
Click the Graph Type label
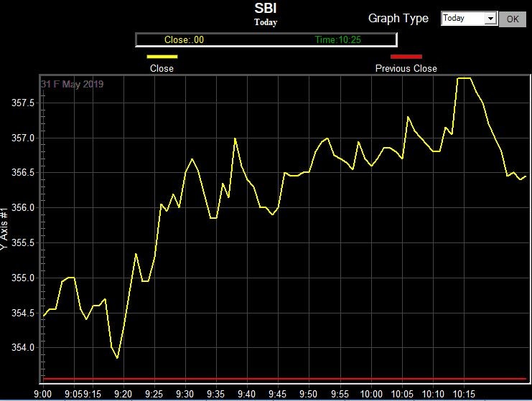pos(398,19)
